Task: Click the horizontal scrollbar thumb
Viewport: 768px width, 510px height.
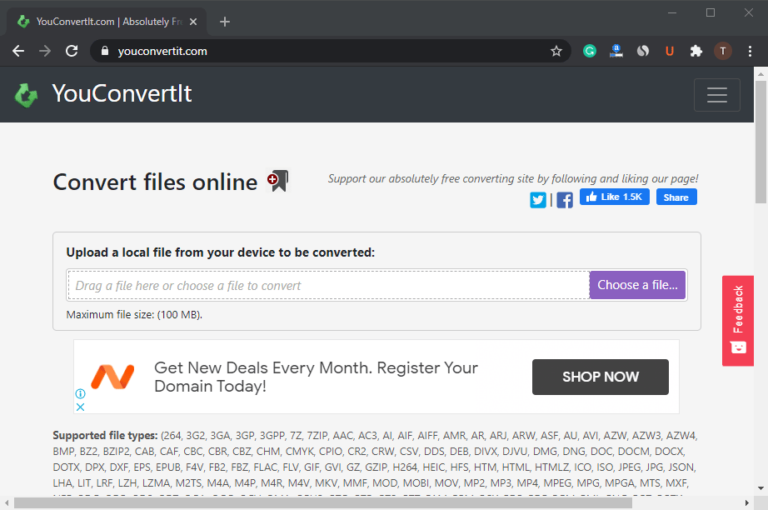Action: pos(323,503)
